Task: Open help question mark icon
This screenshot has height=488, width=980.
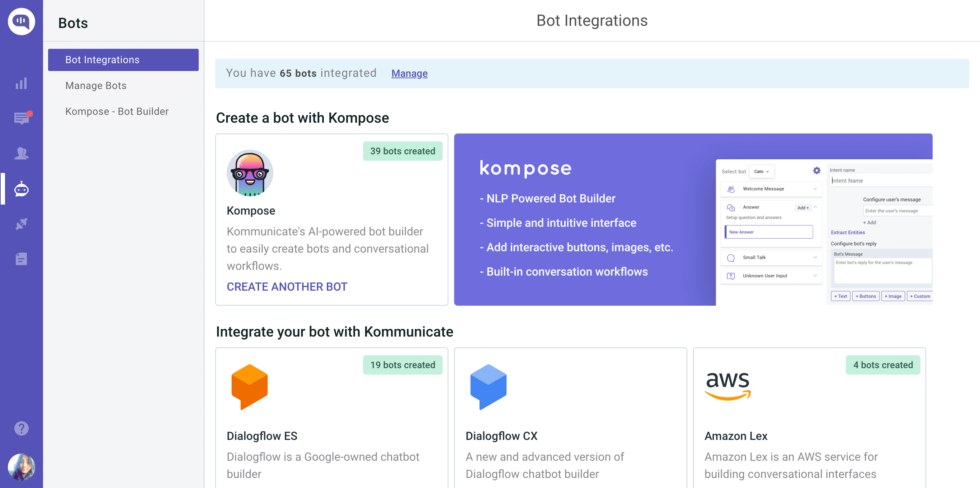Action: (x=21, y=428)
